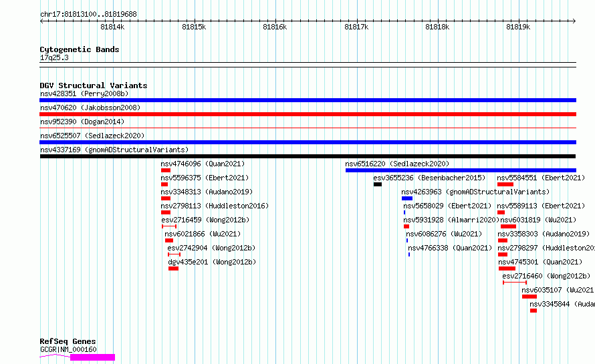Screen dimensions: 595x364
Task: Click the 81815k ruler tick label
Action: 194,27
